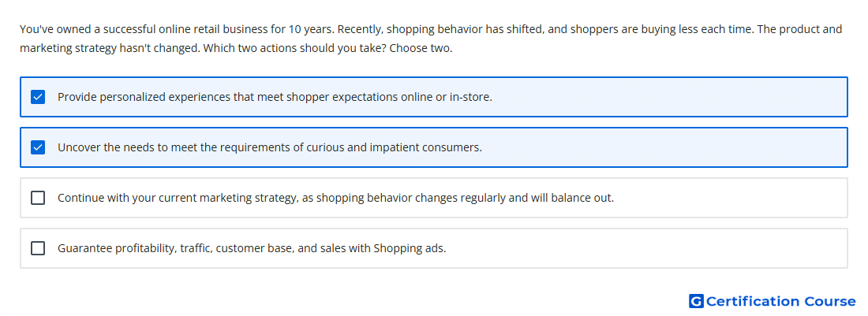Click empty space in second highlighted answer card
The image size is (868, 316).
point(664,147)
